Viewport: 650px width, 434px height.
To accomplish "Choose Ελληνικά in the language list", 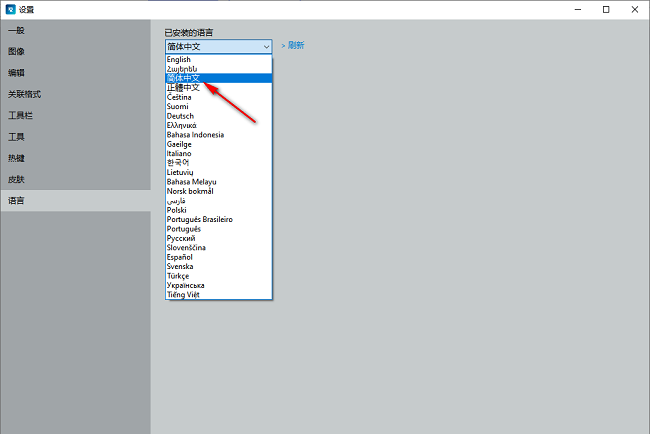I will coord(218,125).
